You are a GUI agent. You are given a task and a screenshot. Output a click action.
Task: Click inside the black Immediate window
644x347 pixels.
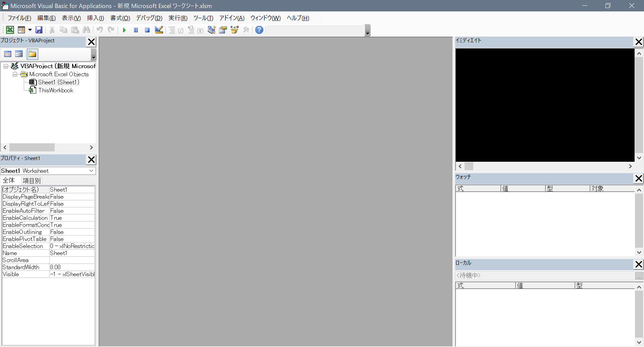[545, 105]
